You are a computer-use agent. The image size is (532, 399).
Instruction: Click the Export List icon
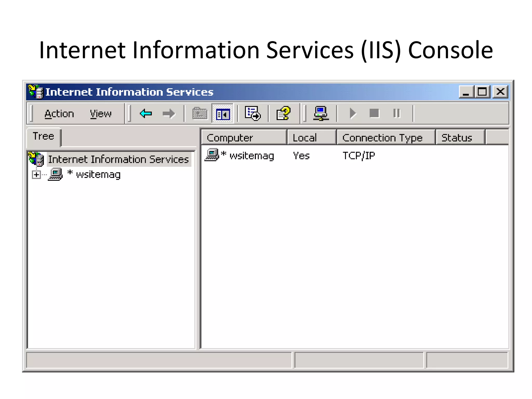click(252, 114)
